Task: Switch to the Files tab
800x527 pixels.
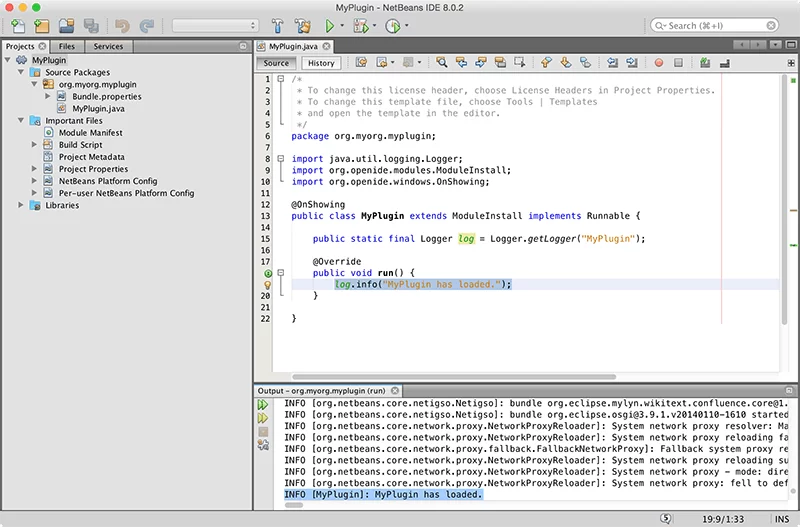Action: [x=67, y=46]
